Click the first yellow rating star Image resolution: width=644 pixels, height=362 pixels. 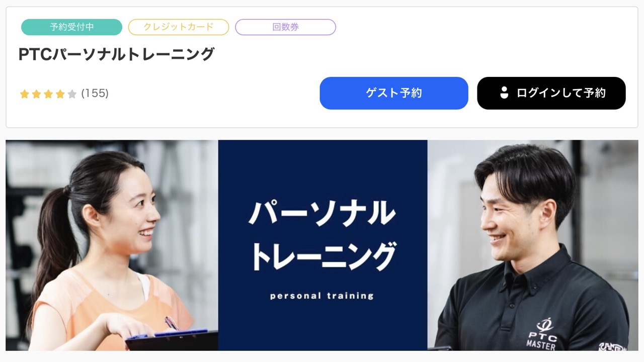24,94
